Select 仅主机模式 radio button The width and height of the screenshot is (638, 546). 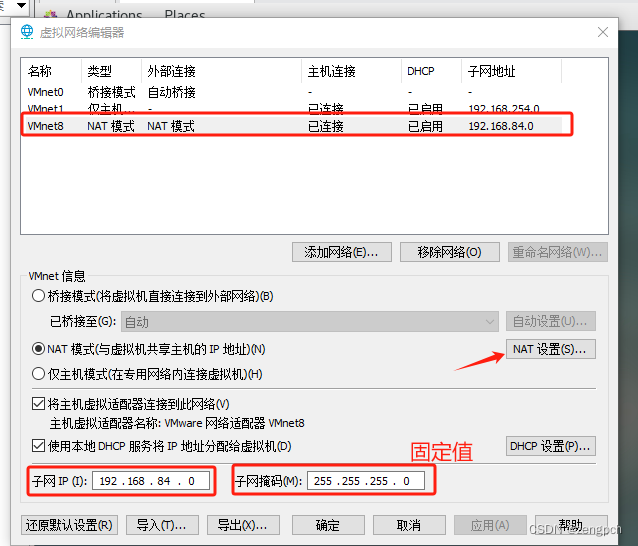click(x=38, y=374)
